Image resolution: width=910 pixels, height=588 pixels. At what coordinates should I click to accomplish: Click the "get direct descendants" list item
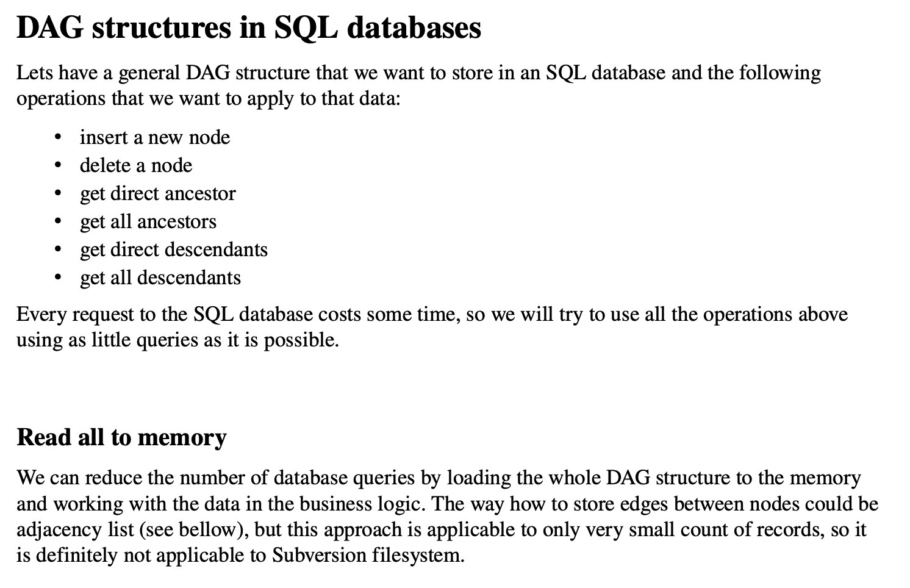pos(174,249)
